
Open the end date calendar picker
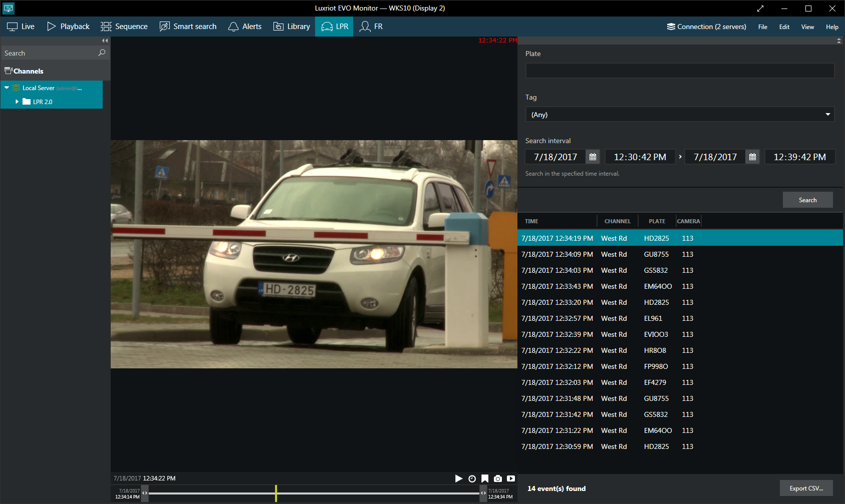(x=752, y=157)
